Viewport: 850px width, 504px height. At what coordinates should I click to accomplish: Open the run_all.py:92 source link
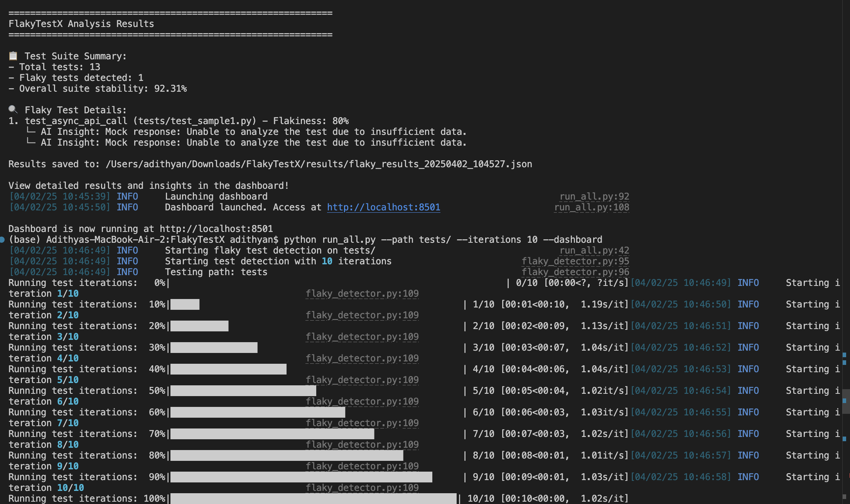594,197
